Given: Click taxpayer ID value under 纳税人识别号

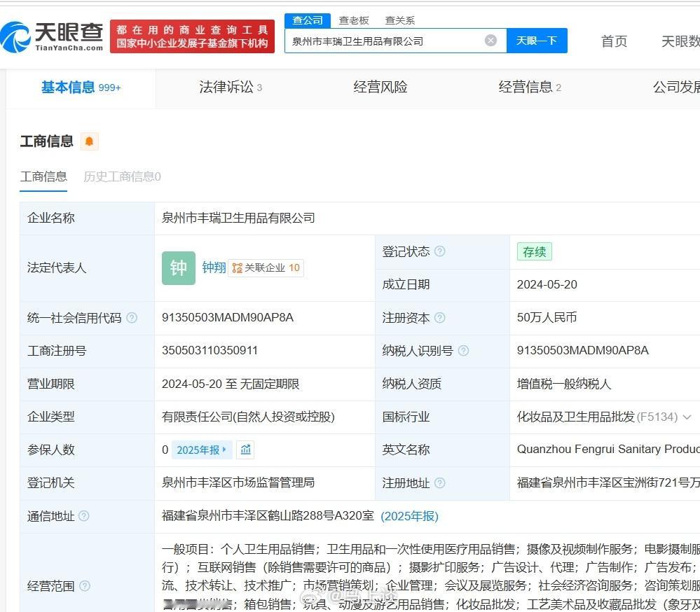Looking at the screenshot, I should tap(582, 351).
